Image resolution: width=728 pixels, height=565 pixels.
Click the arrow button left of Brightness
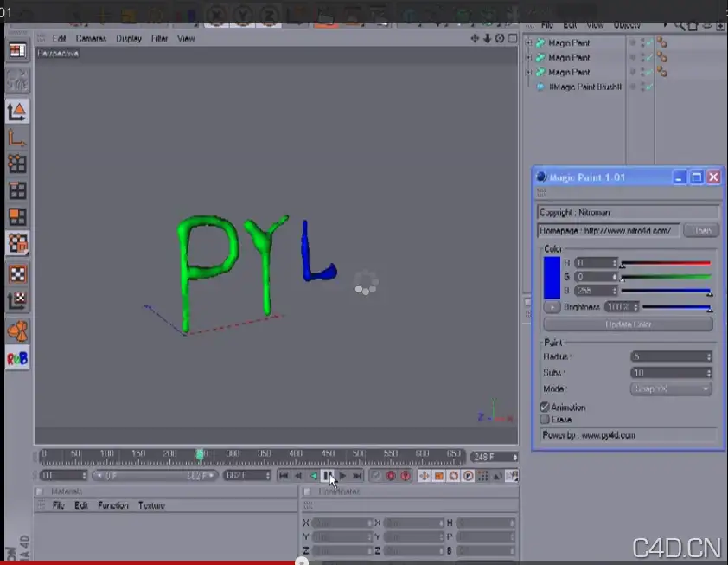click(x=552, y=307)
